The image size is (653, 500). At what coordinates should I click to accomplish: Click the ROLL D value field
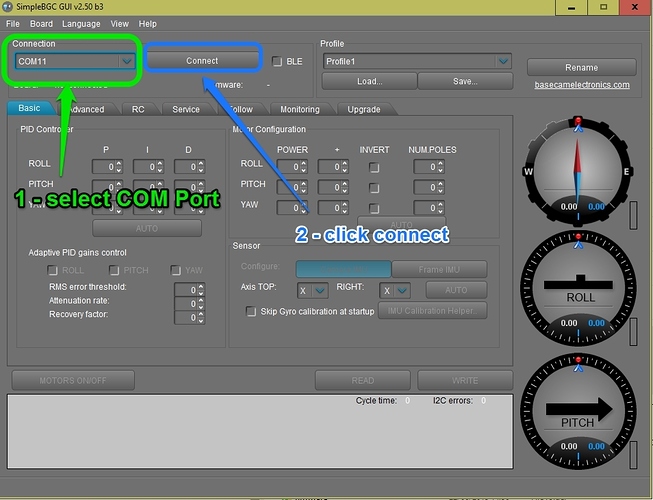point(189,167)
